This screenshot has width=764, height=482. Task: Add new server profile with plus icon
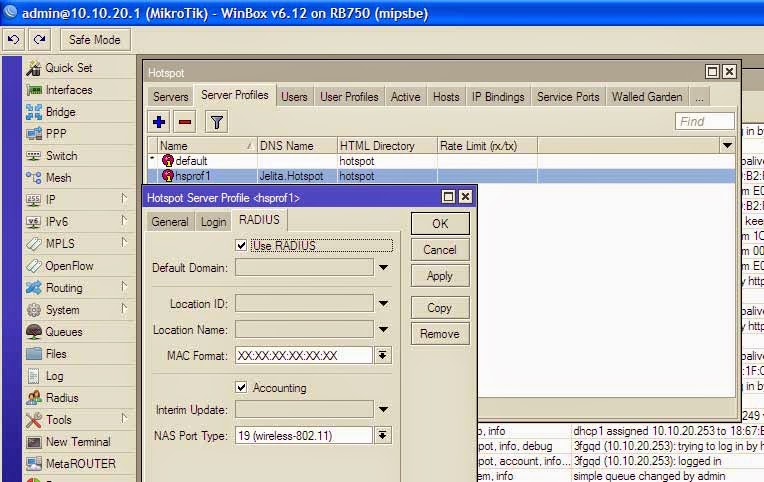click(x=159, y=122)
